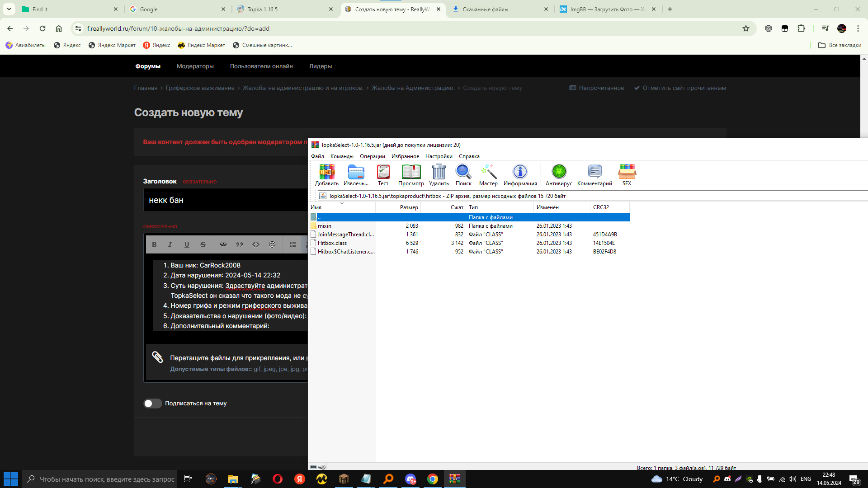The width and height of the screenshot is (868, 488).
Task: Reload the forum page
Action: [x=42, y=28]
